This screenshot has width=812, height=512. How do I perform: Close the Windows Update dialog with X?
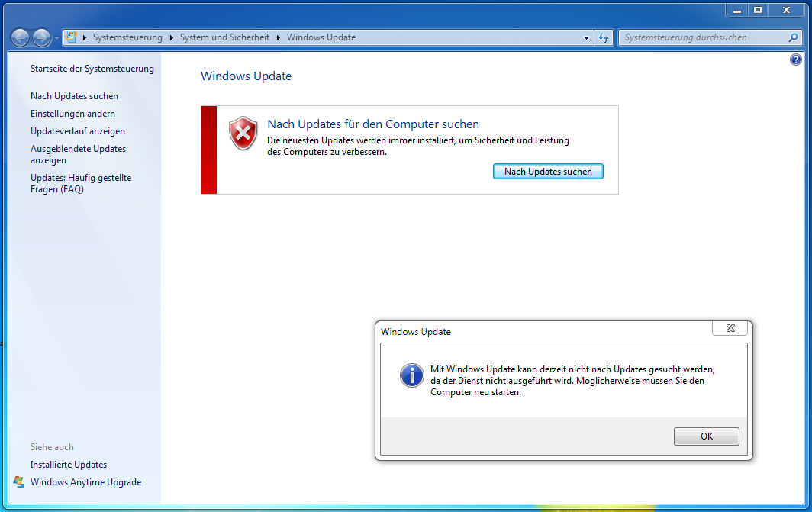click(x=730, y=328)
